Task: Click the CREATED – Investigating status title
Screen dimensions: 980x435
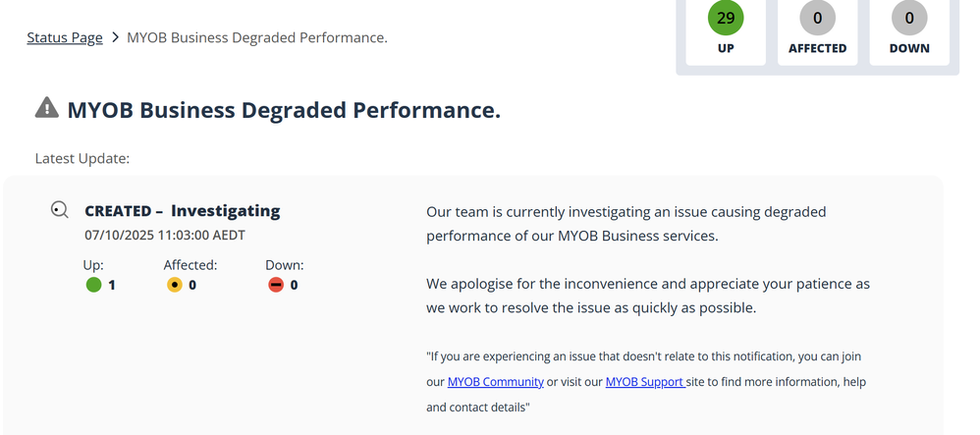Action: point(183,211)
